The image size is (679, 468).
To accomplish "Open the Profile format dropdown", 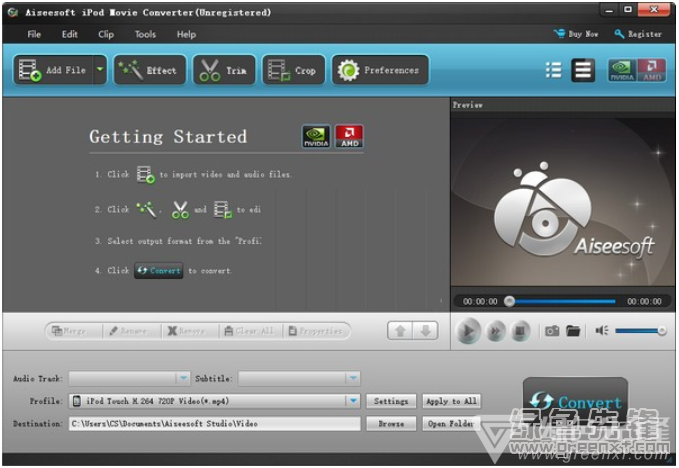I will tap(214, 401).
